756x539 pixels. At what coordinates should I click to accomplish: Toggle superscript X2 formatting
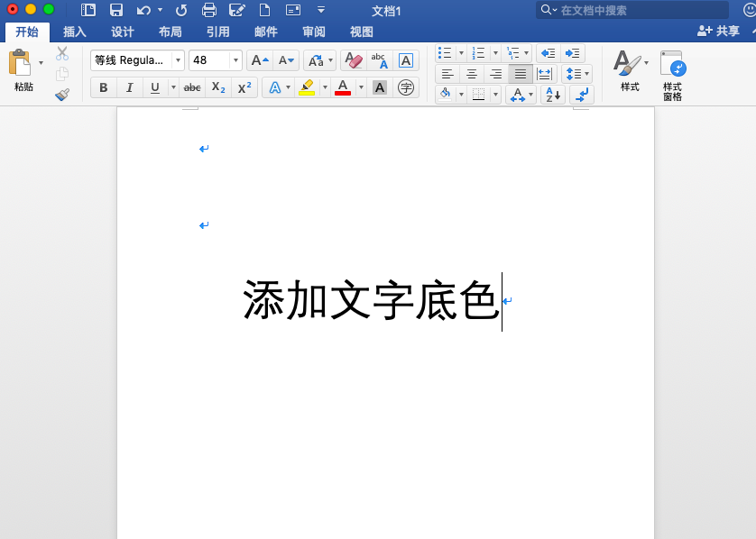coord(244,87)
